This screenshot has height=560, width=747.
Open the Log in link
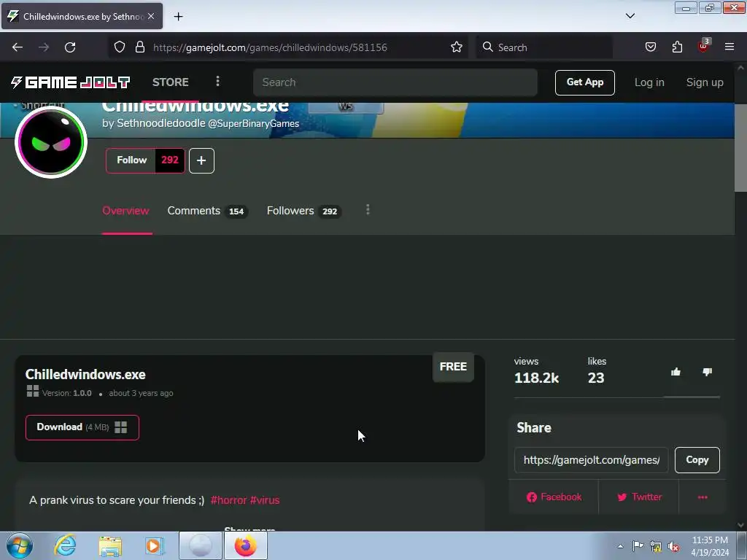click(x=649, y=82)
